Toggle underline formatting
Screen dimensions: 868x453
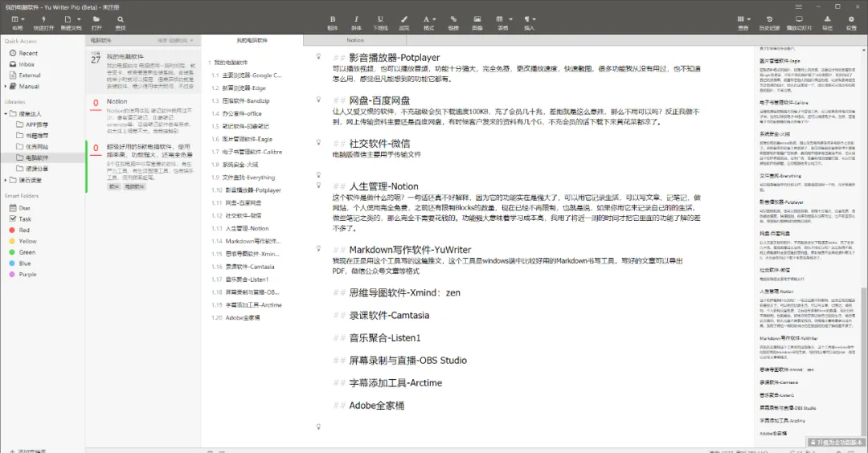click(379, 18)
